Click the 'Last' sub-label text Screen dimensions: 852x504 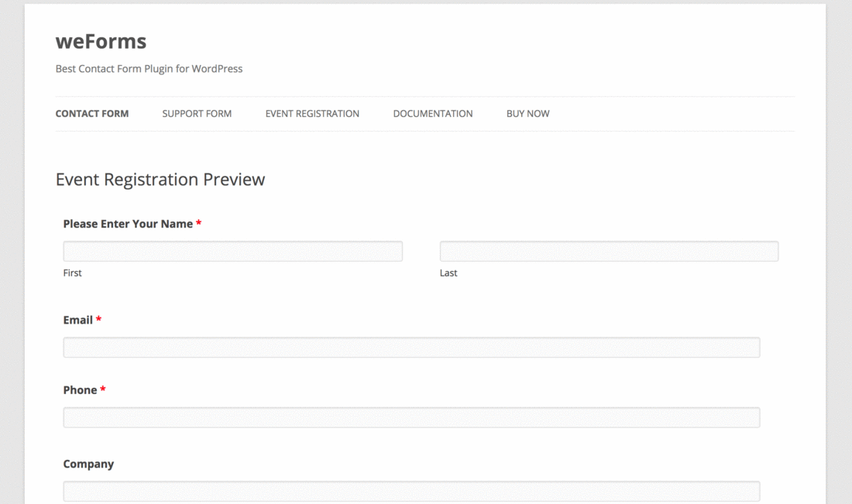(x=448, y=273)
